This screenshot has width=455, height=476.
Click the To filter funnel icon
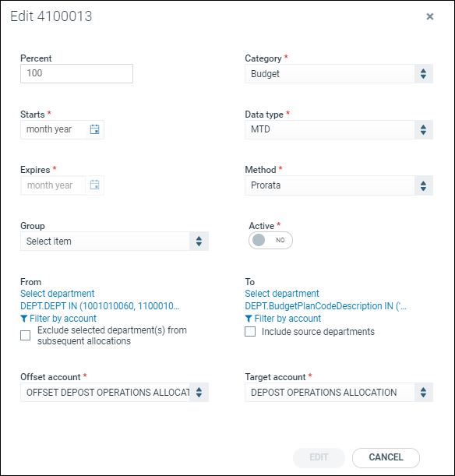249,319
